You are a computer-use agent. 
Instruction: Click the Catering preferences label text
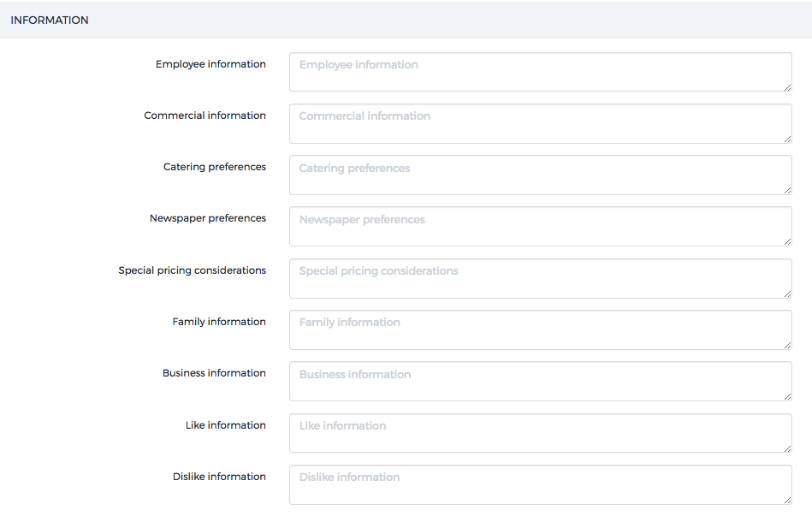(x=214, y=167)
